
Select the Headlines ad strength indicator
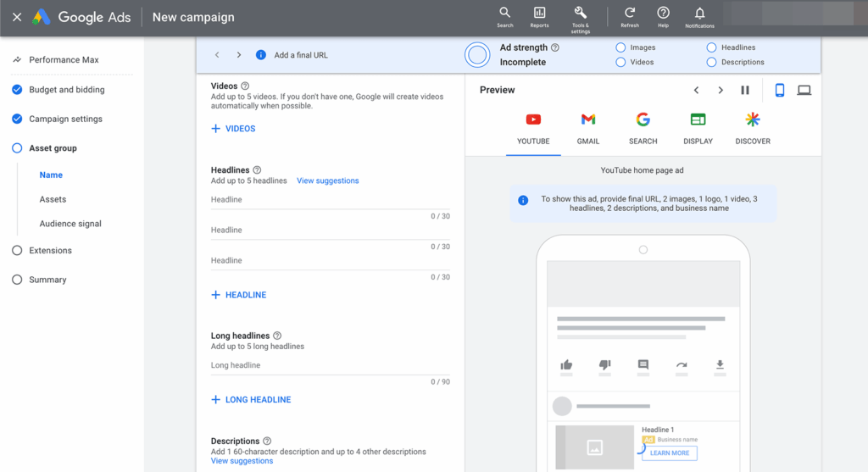[x=712, y=47]
